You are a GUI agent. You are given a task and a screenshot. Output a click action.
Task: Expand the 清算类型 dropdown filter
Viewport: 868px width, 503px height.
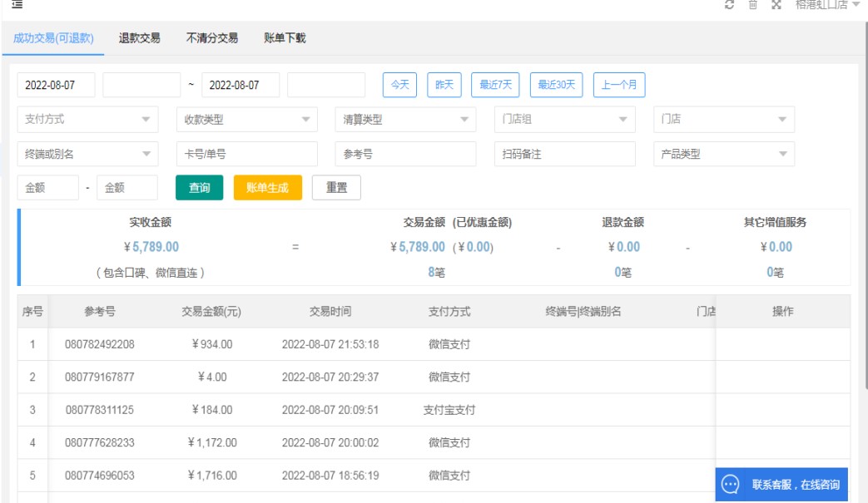pyautogui.click(x=405, y=120)
